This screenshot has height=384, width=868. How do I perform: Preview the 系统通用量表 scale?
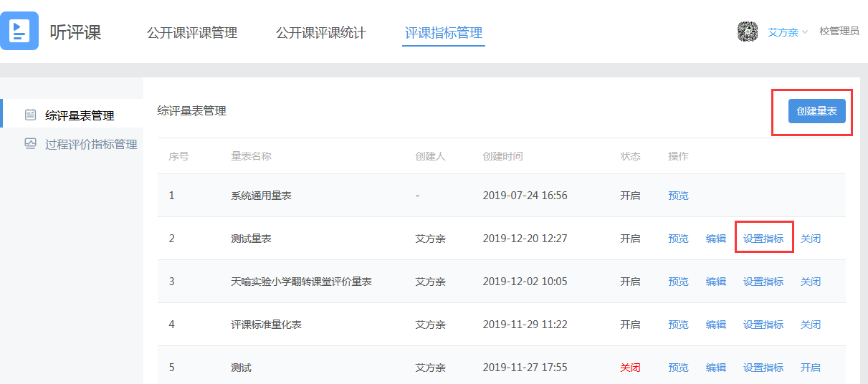coord(678,196)
